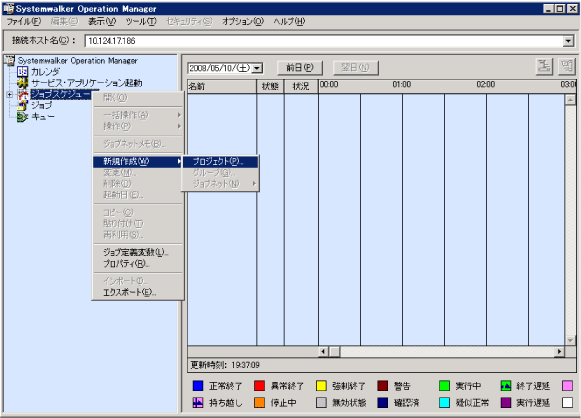Click the カレンダ tree icon

(23, 72)
